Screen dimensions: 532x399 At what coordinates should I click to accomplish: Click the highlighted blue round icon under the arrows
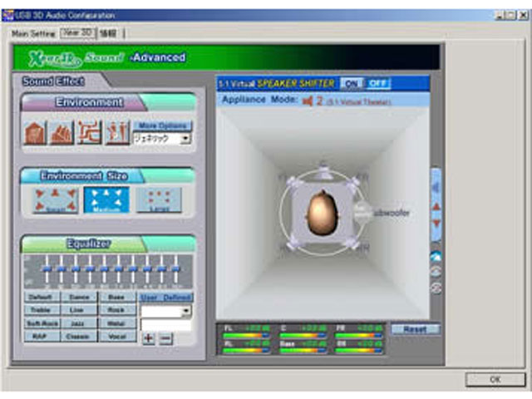436,257
